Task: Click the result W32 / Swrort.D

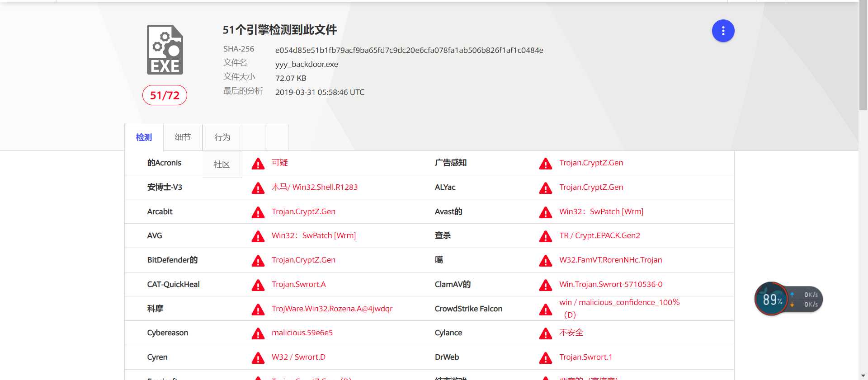Action: point(298,357)
